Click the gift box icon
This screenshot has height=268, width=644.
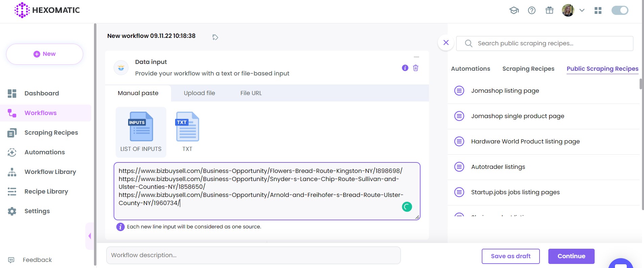point(549,10)
